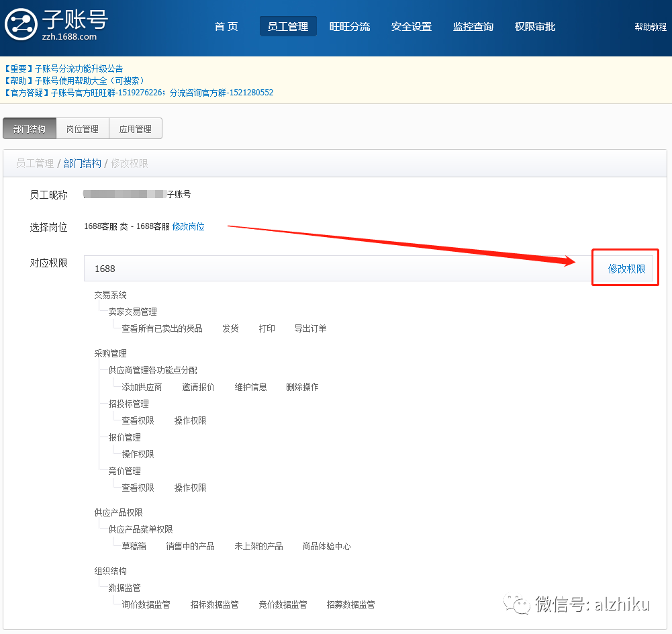This screenshot has width=672, height=634.
Task: Click the 子账号 logo icon
Action: pos(21,24)
